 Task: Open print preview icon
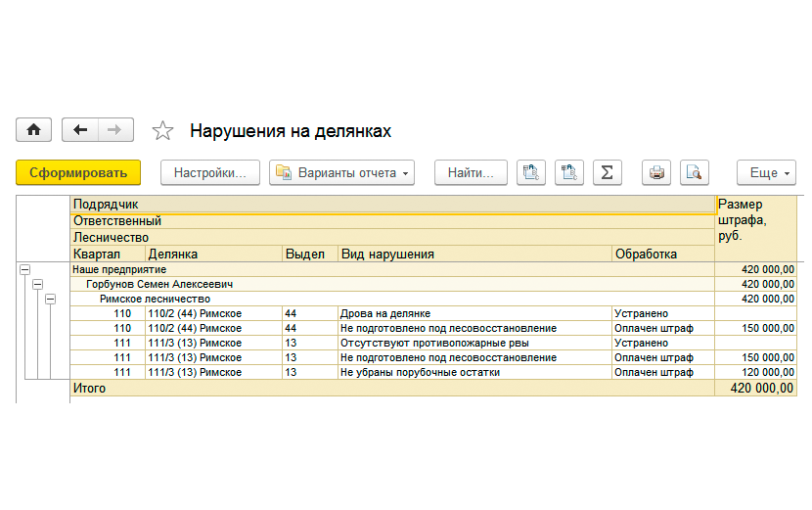[694, 172]
